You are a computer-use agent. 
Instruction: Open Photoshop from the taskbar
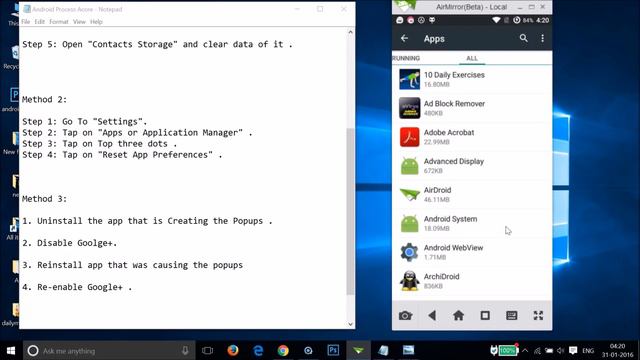click(x=333, y=350)
